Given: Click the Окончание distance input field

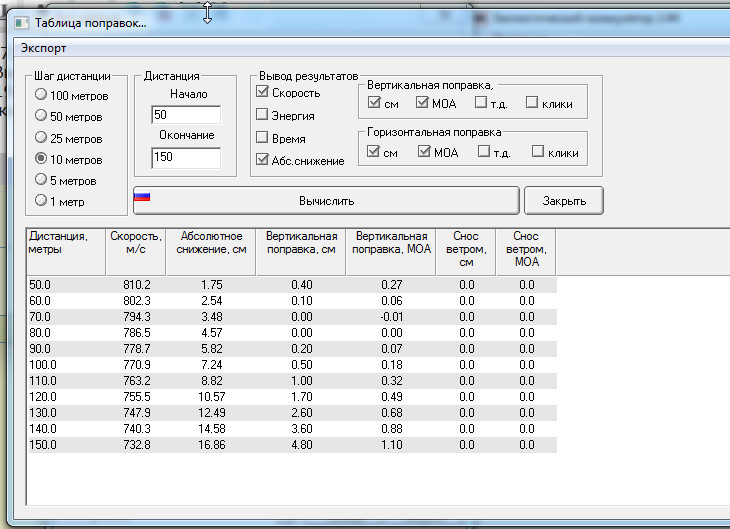Looking at the screenshot, I should pos(185,157).
